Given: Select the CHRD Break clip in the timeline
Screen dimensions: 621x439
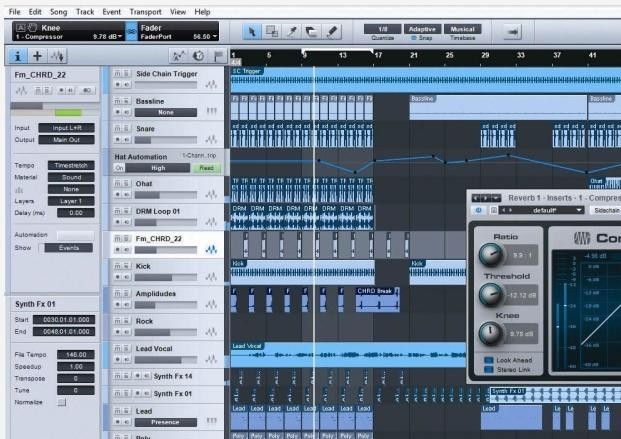Looking at the screenshot, I should (379, 291).
